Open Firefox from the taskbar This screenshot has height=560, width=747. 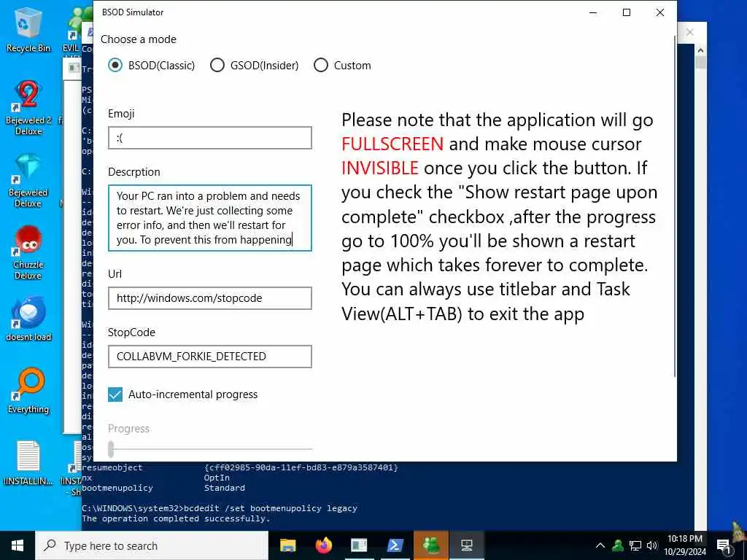[x=323, y=545]
